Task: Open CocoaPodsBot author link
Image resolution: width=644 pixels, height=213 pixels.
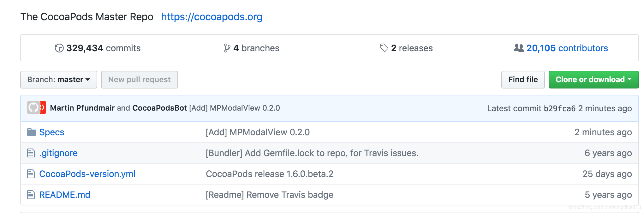Action: (160, 108)
